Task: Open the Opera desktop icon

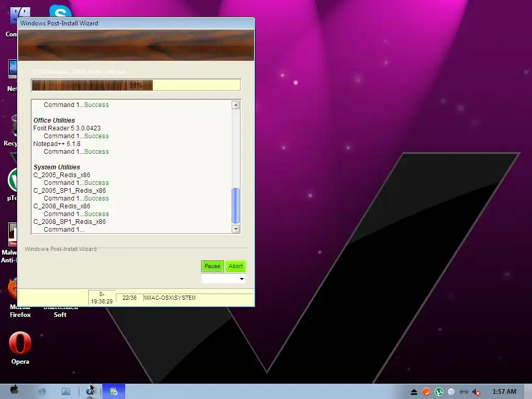Action: coord(20,348)
